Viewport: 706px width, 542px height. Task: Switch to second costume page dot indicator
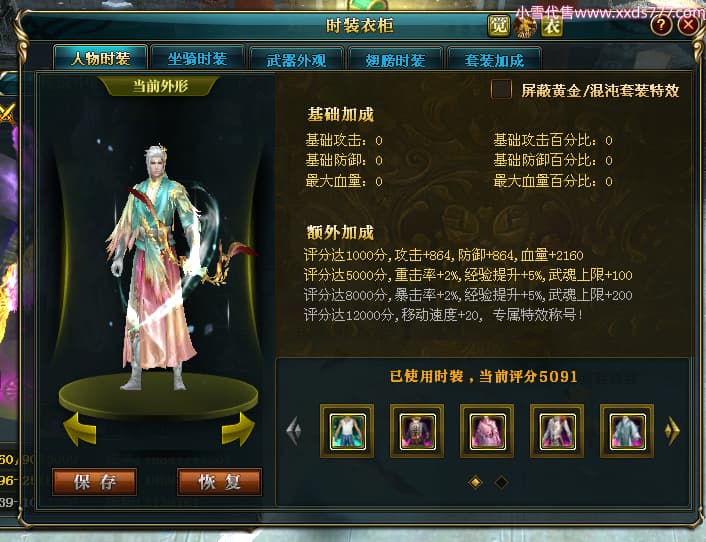(x=501, y=483)
